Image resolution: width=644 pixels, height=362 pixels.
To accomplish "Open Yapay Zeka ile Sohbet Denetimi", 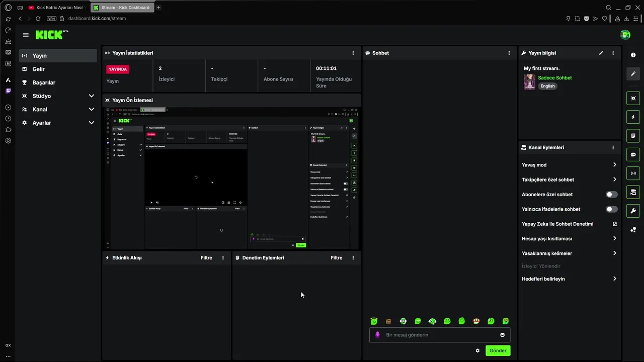I will click(x=569, y=224).
